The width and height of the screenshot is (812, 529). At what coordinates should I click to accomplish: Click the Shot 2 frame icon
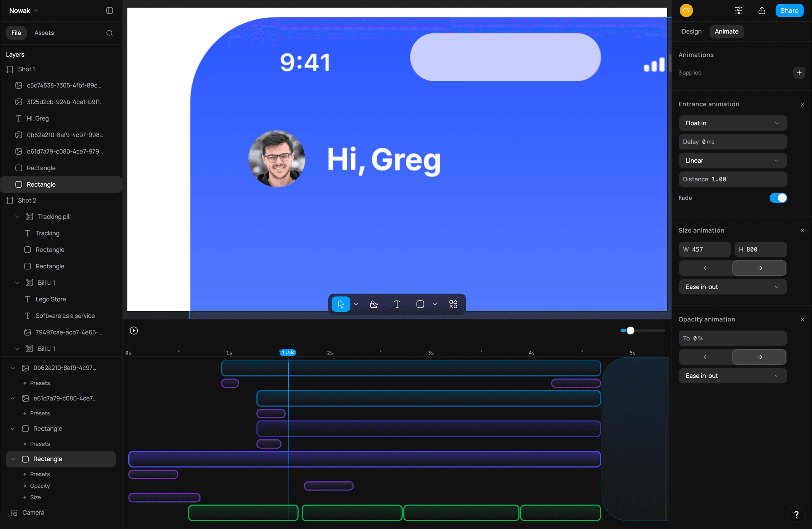pos(10,200)
